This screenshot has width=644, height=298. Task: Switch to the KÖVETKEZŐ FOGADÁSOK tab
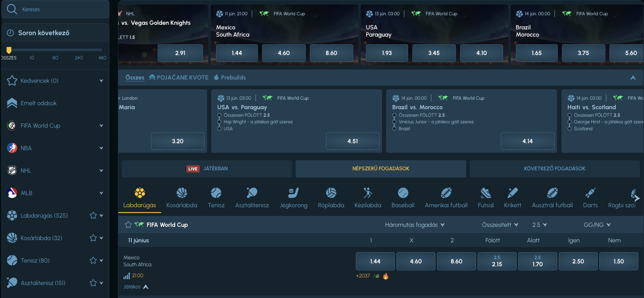[x=555, y=169]
